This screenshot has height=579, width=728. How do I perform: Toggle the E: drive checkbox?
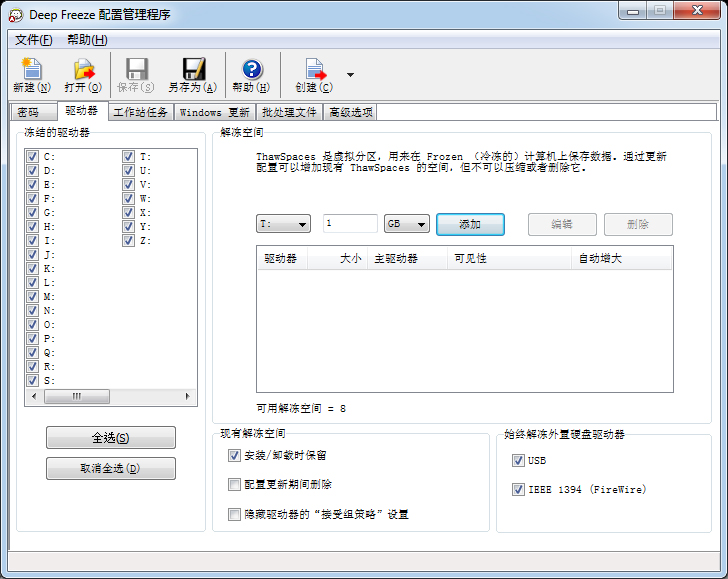click(x=32, y=184)
